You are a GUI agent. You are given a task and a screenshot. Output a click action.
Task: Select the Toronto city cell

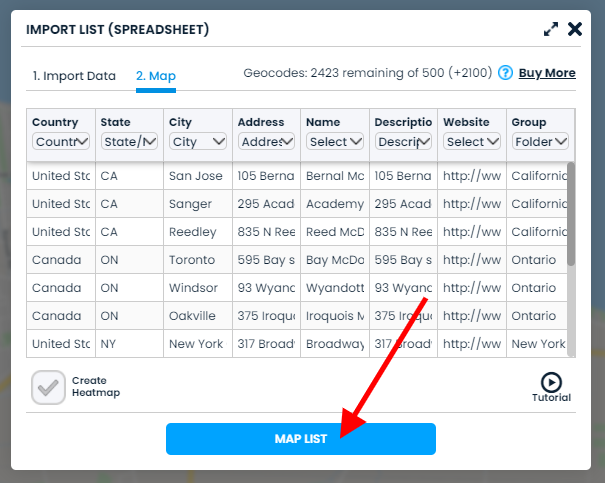(193, 260)
